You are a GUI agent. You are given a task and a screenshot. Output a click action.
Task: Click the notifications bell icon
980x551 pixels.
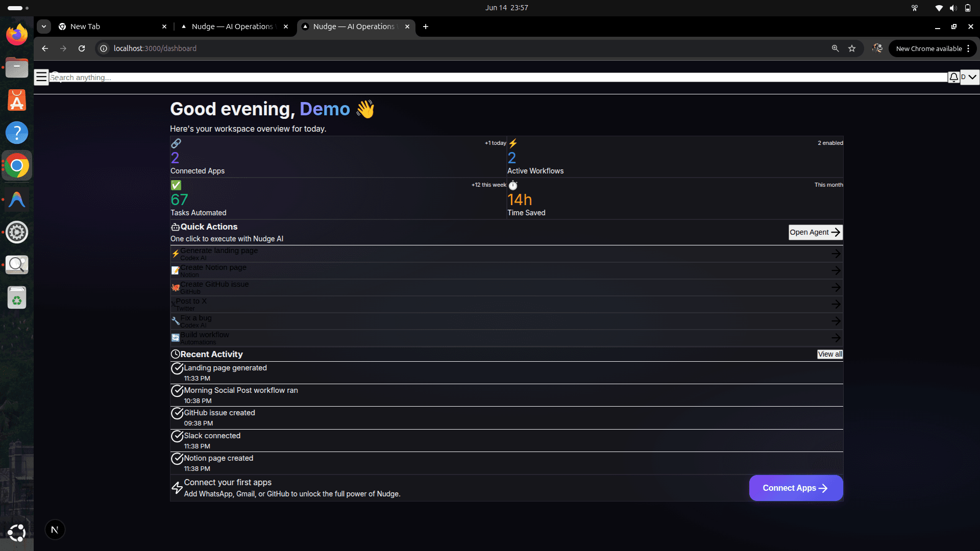coord(953,77)
